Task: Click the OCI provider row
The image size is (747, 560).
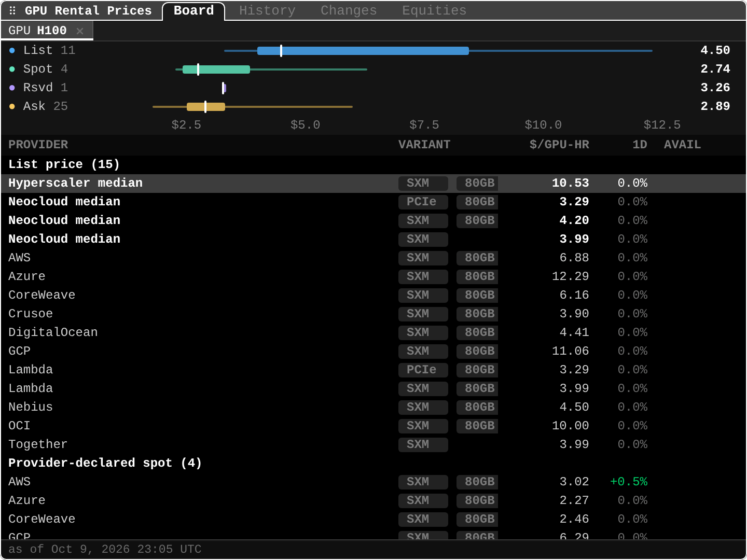Action: pyautogui.click(x=374, y=426)
